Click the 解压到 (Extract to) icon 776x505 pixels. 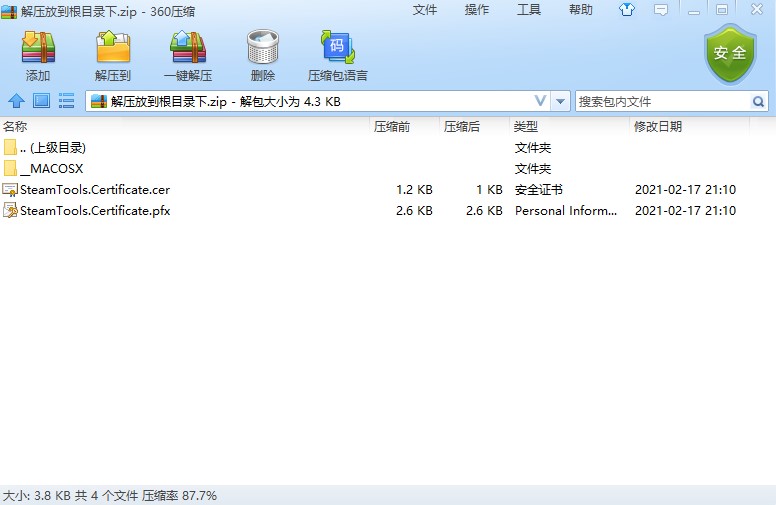tap(113, 47)
